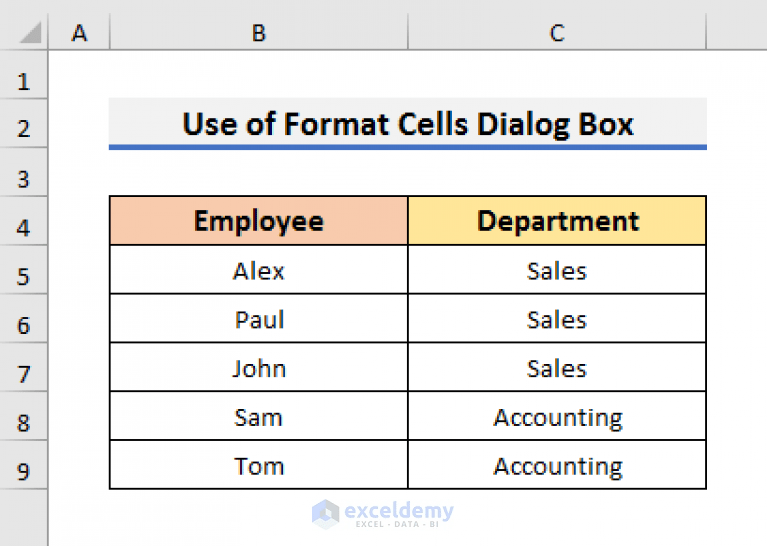Click the 'Use of Format Cells Dialog Box' title
Image resolution: width=767 pixels, height=546 pixels.
click(x=408, y=124)
